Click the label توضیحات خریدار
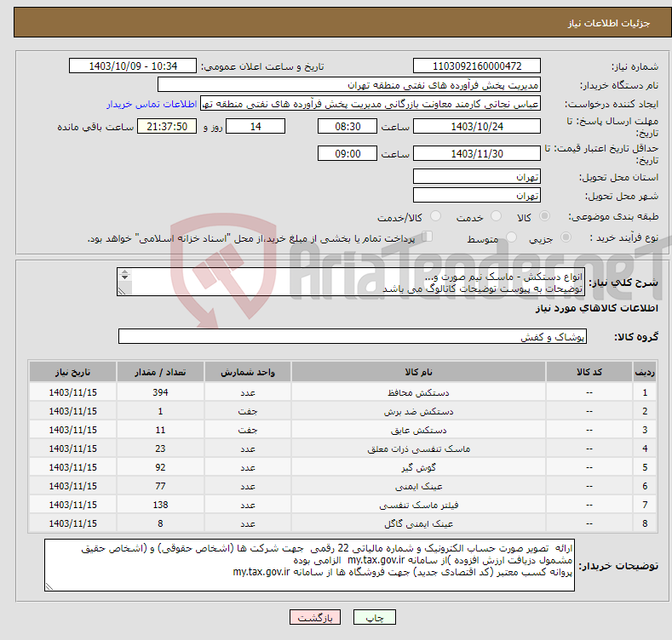 click(618, 566)
